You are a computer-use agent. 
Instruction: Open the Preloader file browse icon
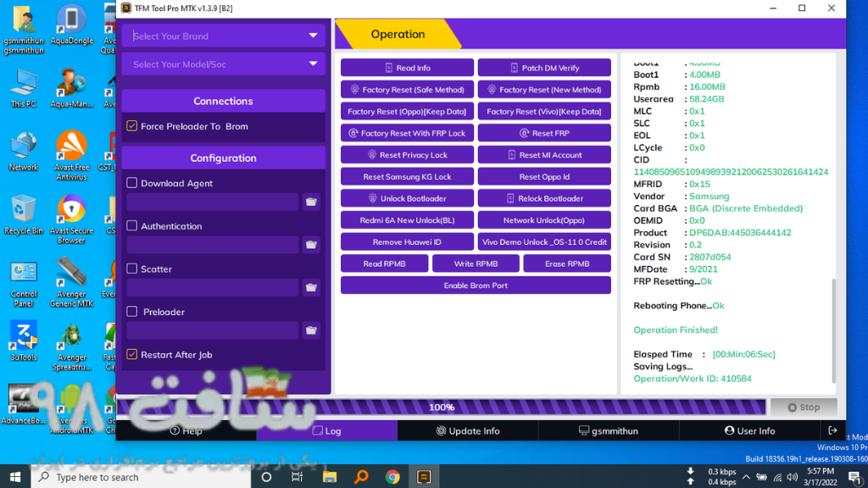(311, 330)
